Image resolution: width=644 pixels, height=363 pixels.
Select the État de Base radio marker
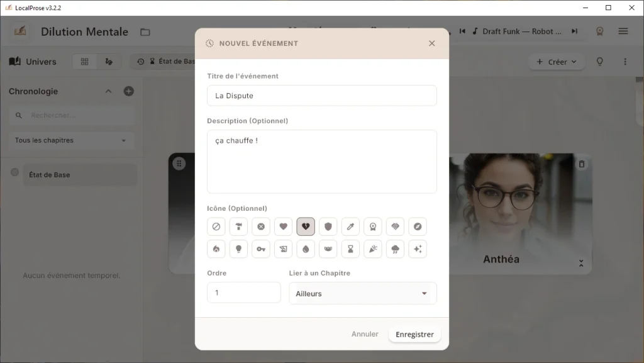[x=15, y=172]
